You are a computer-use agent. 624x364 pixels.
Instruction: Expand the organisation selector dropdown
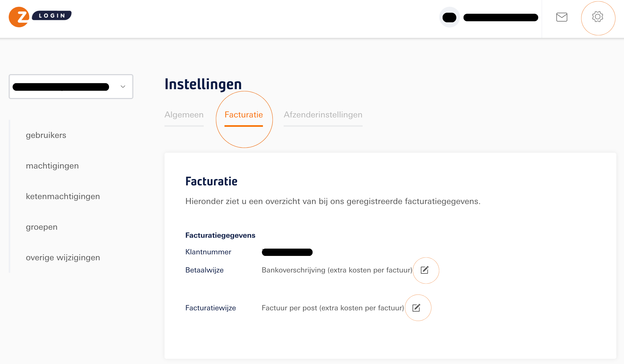click(x=71, y=87)
